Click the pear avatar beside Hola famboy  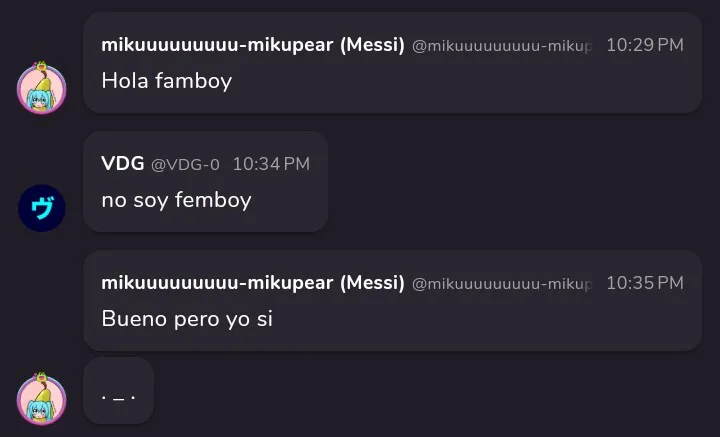click(x=42, y=88)
